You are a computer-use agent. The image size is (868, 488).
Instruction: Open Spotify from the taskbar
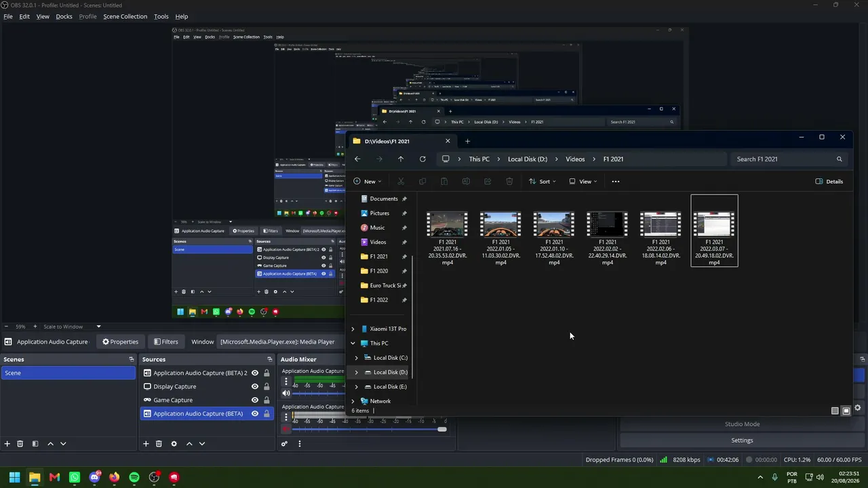[x=134, y=477]
